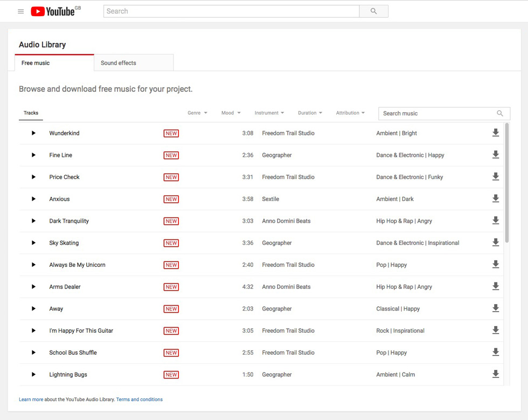Click the Classical | Happy genre text
The height and width of the screenshot is (420, 528).
coord(398,309)
